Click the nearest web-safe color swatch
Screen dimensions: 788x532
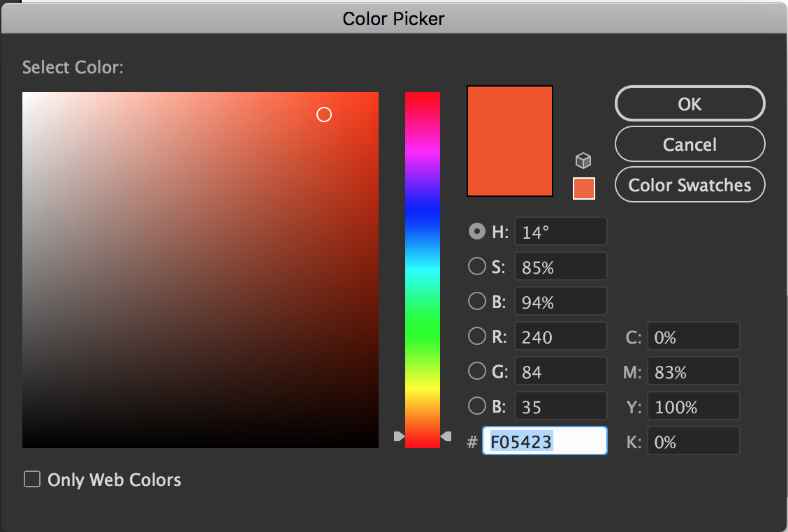(583, 189)
